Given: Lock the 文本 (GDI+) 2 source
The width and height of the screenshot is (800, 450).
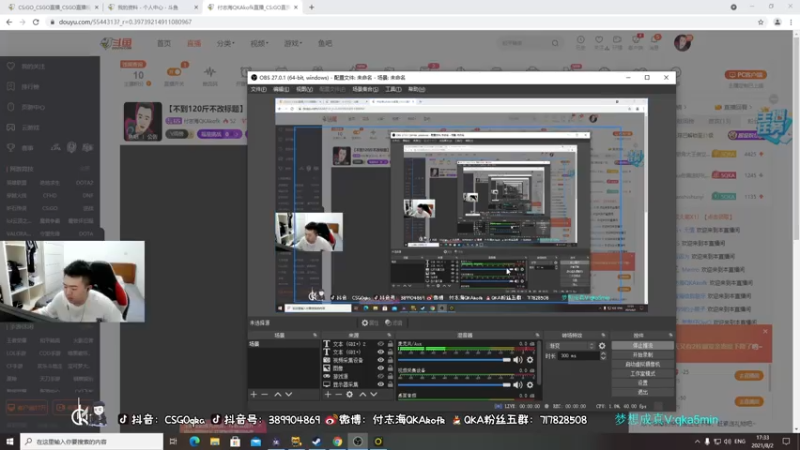Looking at the screenshot, I should coord(390,344).
